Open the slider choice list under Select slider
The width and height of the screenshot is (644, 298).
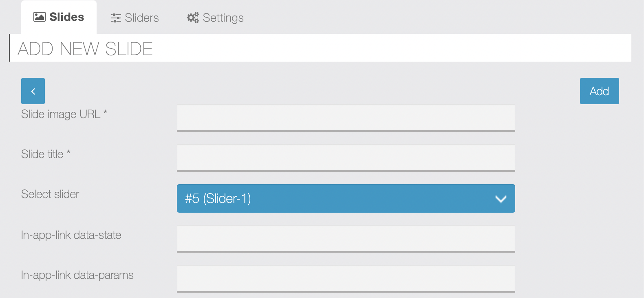point(346,198)
